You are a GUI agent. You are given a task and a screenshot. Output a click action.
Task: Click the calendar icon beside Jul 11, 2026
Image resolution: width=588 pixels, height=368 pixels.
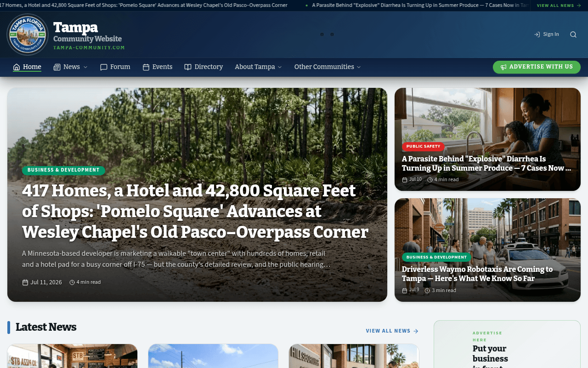point(25,282)
